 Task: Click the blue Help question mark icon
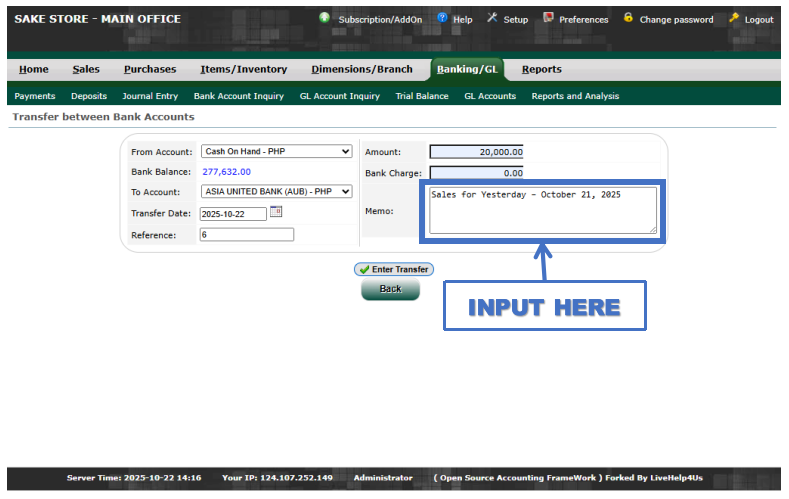tap(442, 18)
